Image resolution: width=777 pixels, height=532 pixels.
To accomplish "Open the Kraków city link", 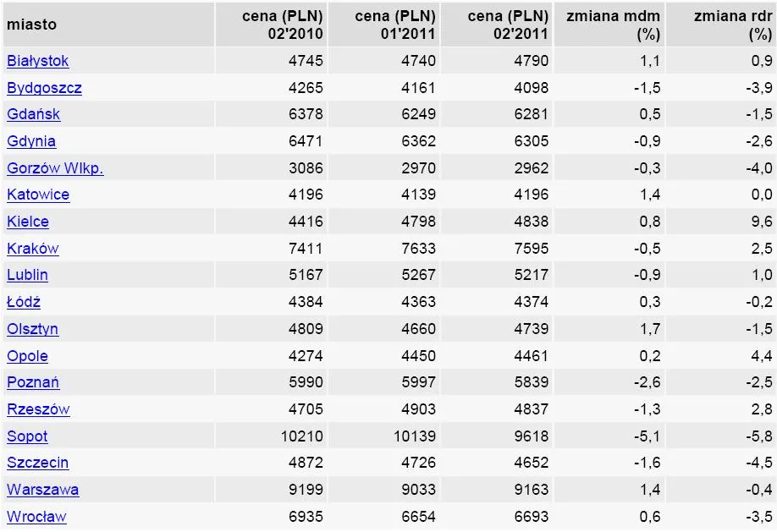I will click(x=33, y=249).
